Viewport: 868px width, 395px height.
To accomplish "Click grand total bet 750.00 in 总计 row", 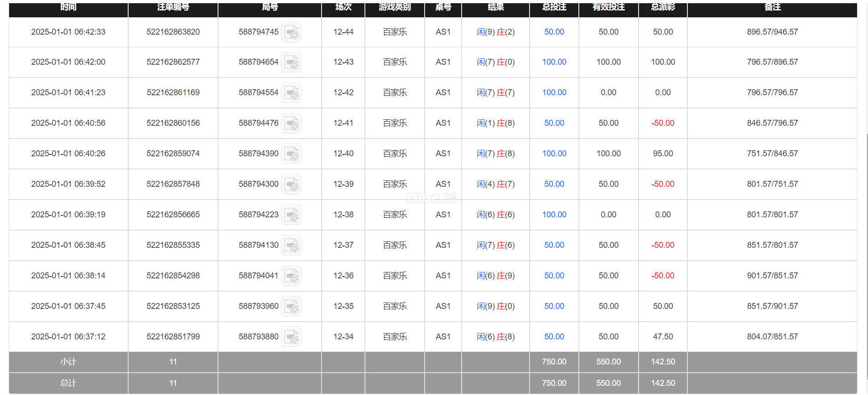I will pos(554,383).
